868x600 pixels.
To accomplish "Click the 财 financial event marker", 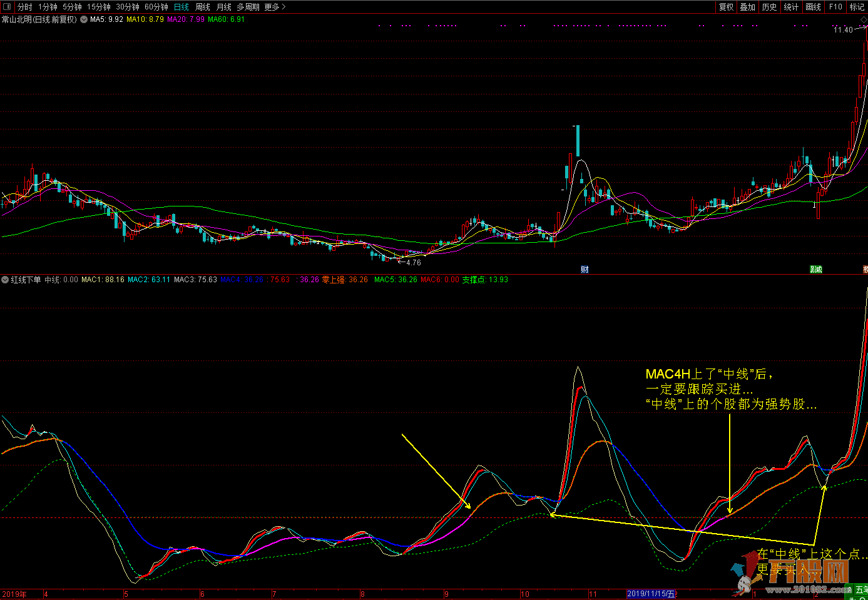I will tap(585, 270).
